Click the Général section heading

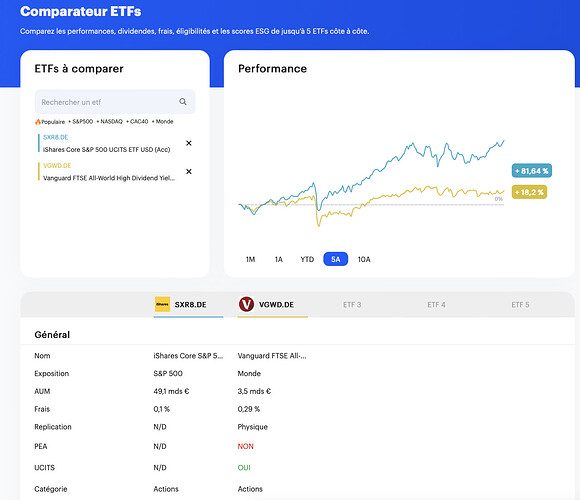pos(52,335)
